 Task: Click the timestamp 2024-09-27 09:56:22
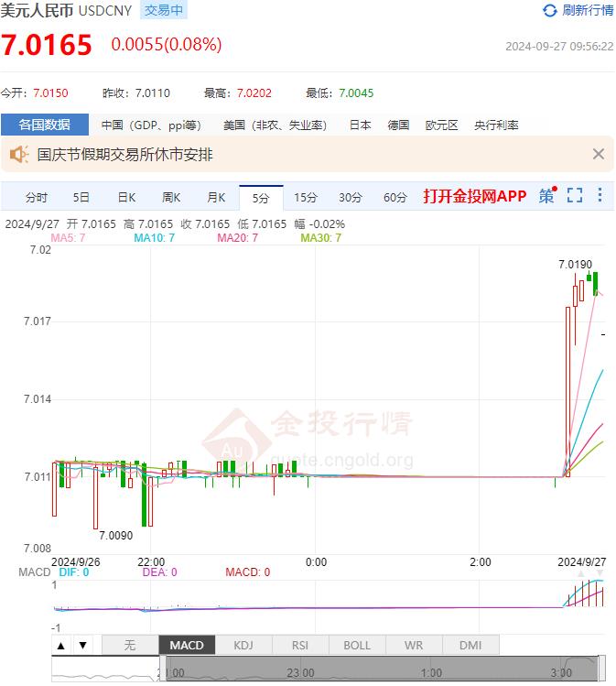[x=559, y=47]
